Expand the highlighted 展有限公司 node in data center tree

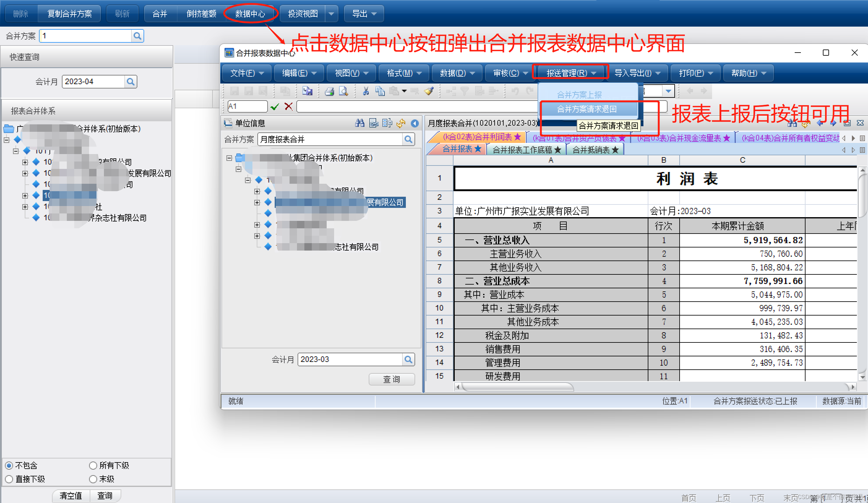coord(257,203)
